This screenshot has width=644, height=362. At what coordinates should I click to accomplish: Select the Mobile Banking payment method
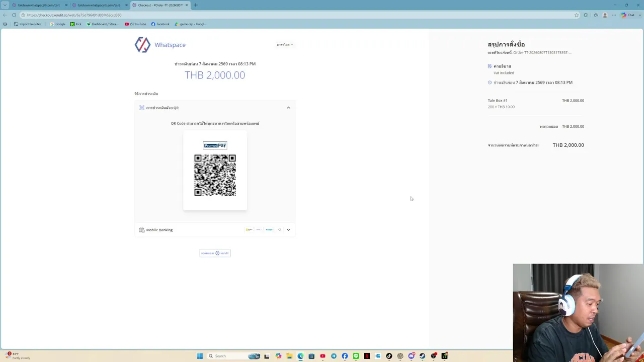[x=215, y=230]
